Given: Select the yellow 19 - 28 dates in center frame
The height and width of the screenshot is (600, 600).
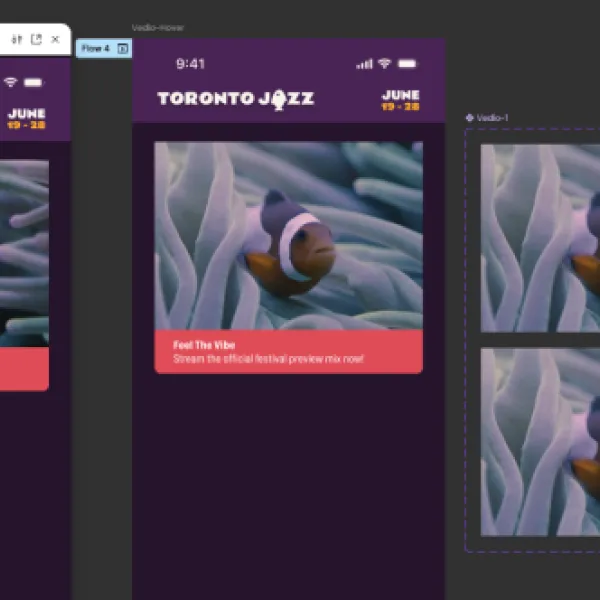Looking at the screenshot, I should pyautogui.click(x=401, y=106).
